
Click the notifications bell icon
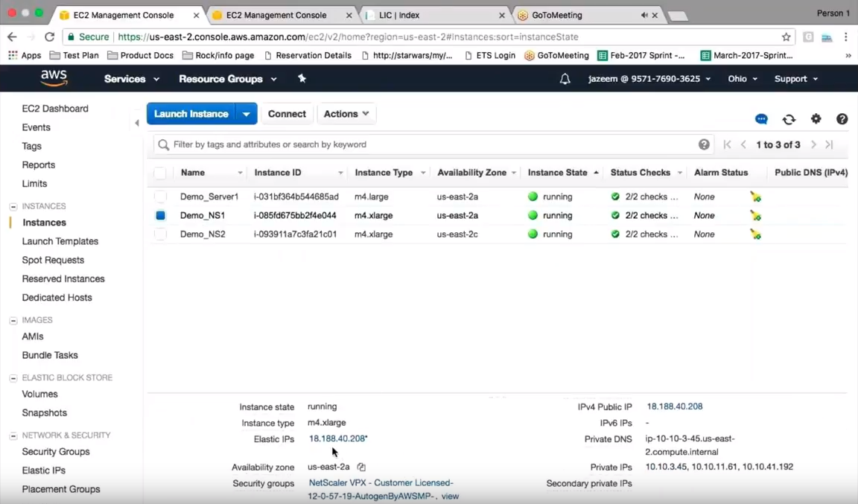pos(565,79)
